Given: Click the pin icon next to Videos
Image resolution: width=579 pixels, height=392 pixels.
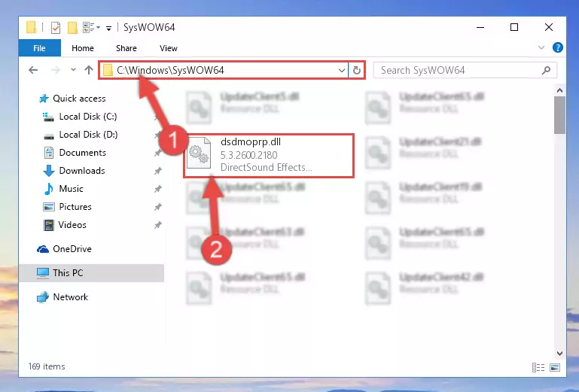Looking at the screenshot, I should tap(158, 225).
